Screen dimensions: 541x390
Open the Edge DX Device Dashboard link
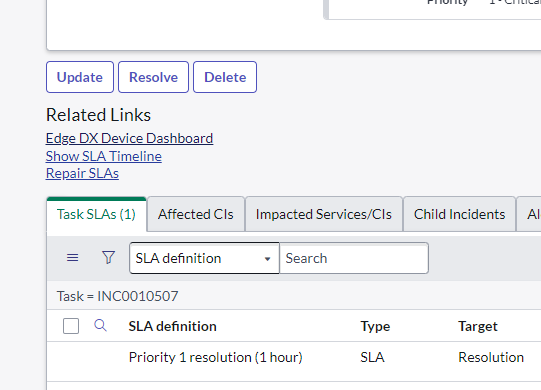(129, 138)
